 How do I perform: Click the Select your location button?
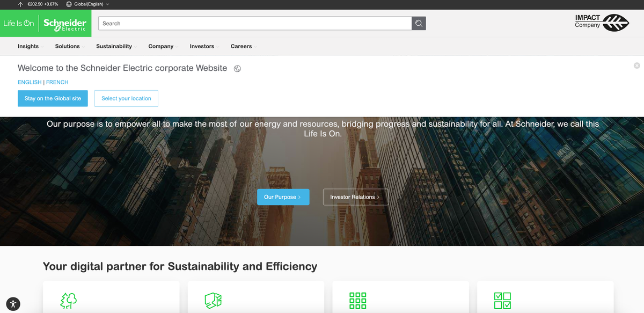(126, 98)
